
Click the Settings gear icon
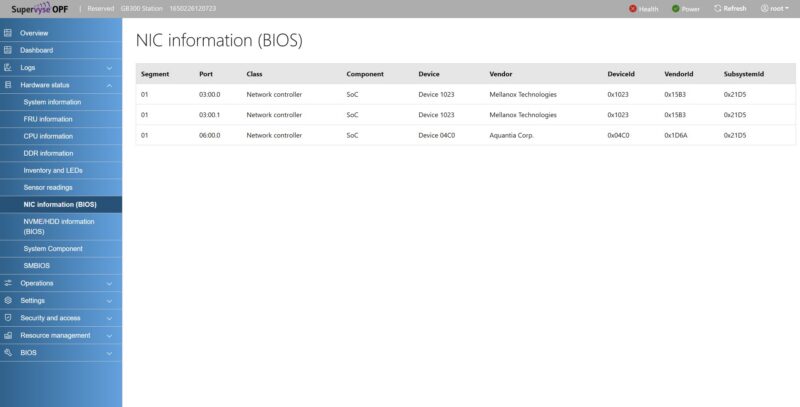8,300
